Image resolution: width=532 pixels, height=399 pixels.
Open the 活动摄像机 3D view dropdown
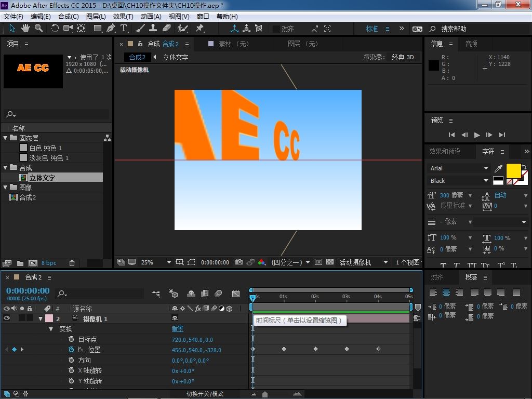(363, 262)
